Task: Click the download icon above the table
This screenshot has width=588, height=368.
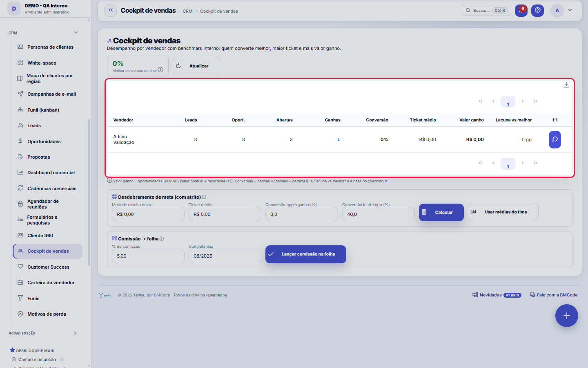Action: click(566, 85)
